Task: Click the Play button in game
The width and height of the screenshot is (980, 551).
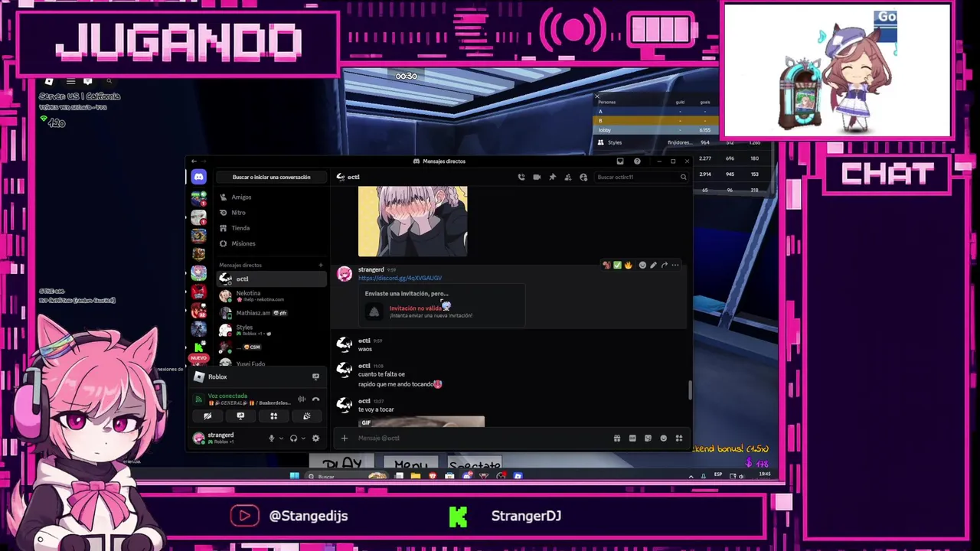Action: [341, 461]
